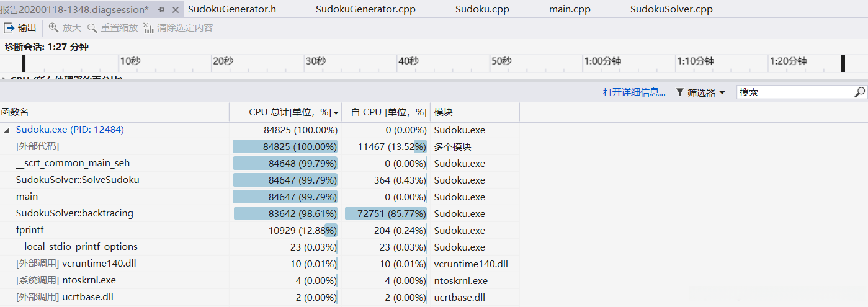Image resolution: width=868 pixels, height=307 pixels.
Task: Sort by the 自 CPU [单位, %] column header
Action: point(386,112)
